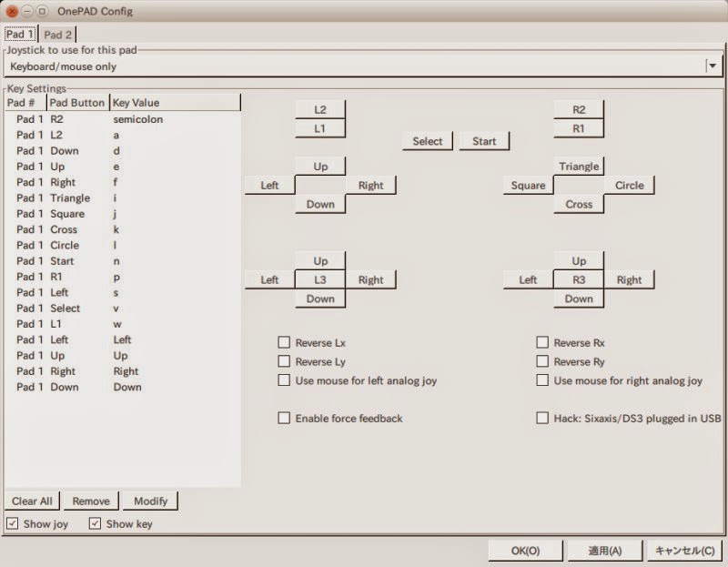Click the Cross button
728x567 pixels.
click(579, 205)
